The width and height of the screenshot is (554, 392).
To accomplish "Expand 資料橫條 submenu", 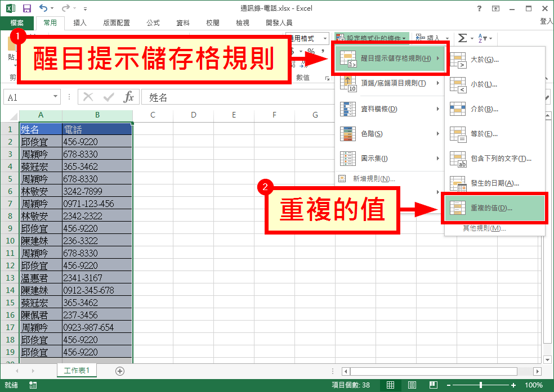I will click(389, 109).
